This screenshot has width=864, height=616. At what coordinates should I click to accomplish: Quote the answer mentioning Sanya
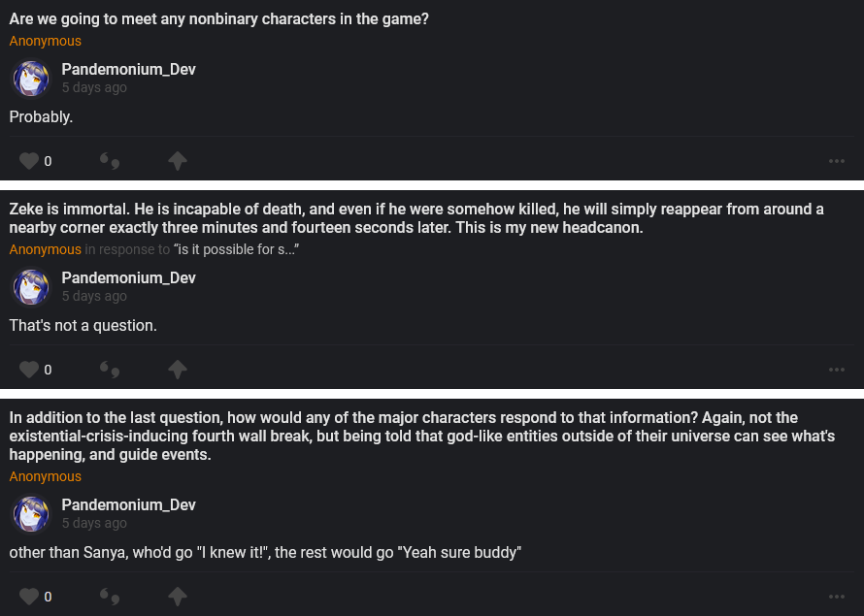click(x=110, y=597)
